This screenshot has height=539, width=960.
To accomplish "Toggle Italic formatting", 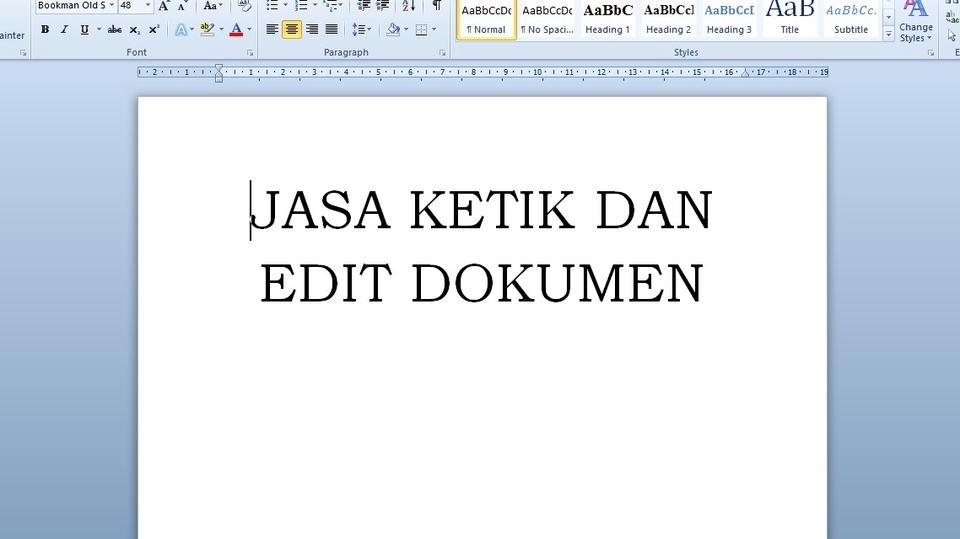I will [64, 29].
